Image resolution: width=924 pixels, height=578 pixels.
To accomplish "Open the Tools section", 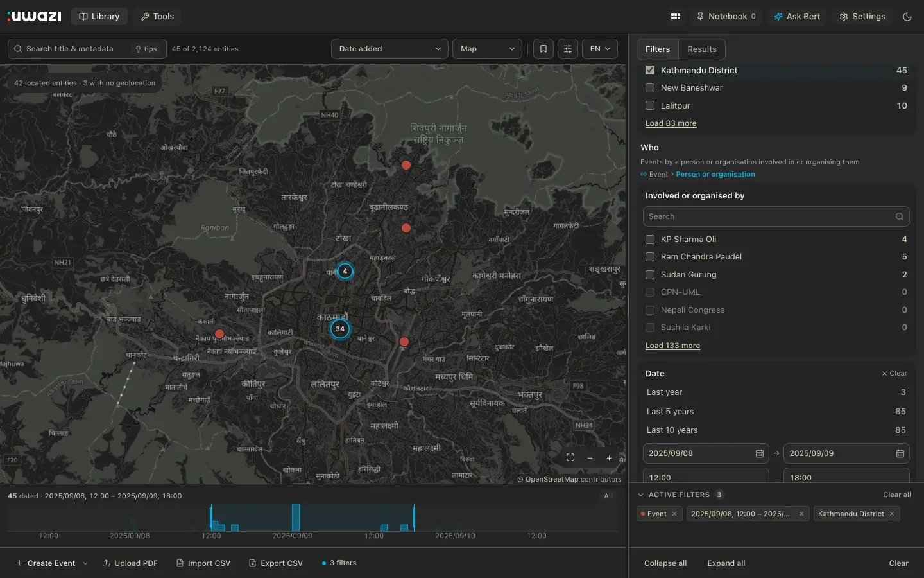I will click(x=157, y=17).
